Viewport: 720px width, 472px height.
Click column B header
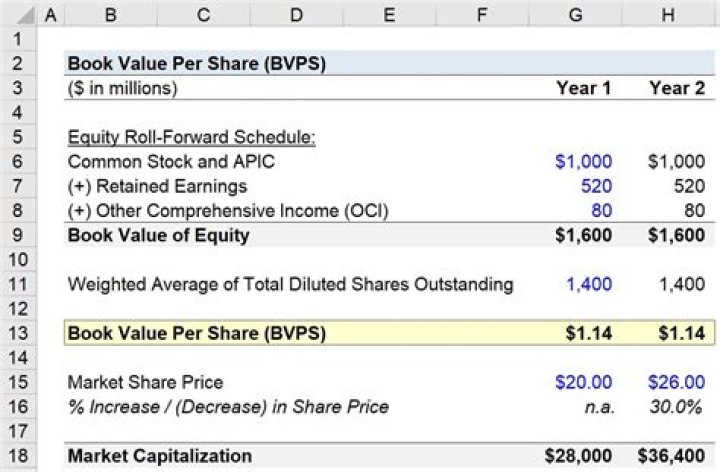tap(110, 14)
